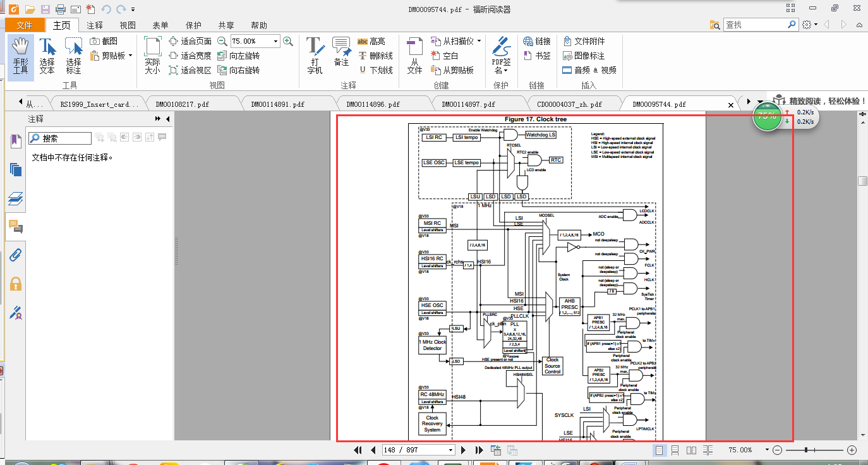This screenshot has height=465, width=868.
Task: Open the security lock panel in sidebar
Action: coord(16,284)
